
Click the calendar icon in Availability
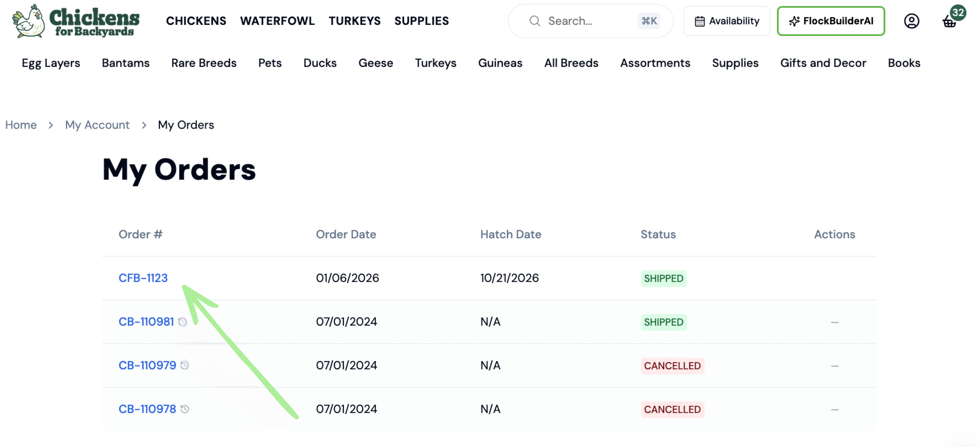(x=700, y=21)
